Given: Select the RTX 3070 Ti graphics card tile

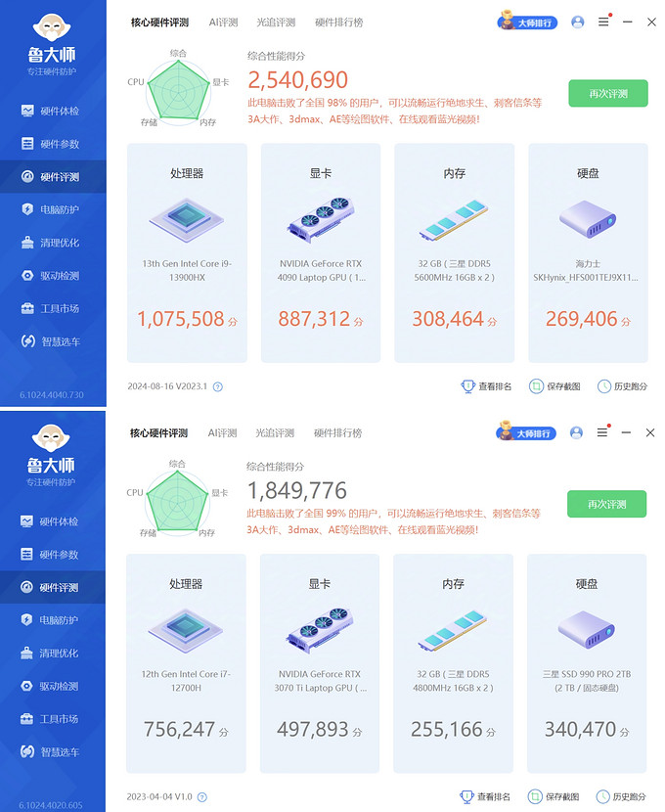Looking at the screenshot, I should tap(320, 663).
